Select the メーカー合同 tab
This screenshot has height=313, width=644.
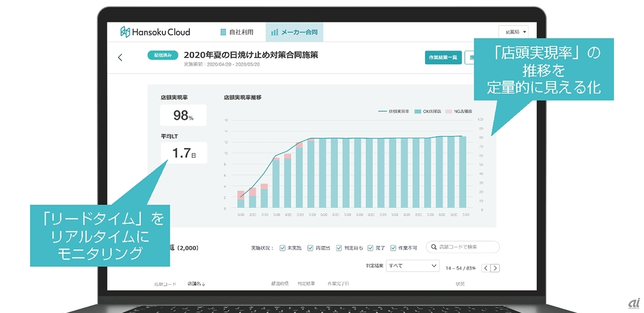[x=294, y=32]
